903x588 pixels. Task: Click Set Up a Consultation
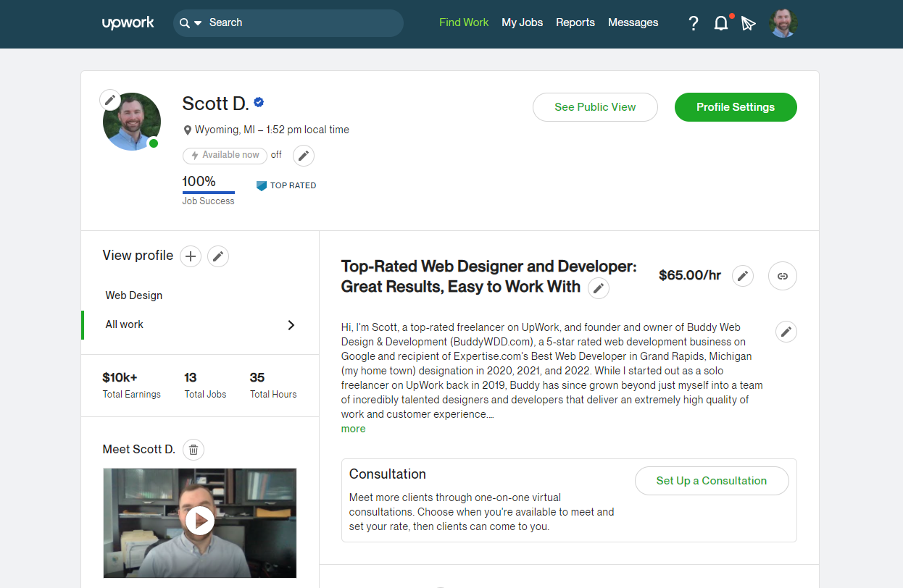(x=712, y=481)
